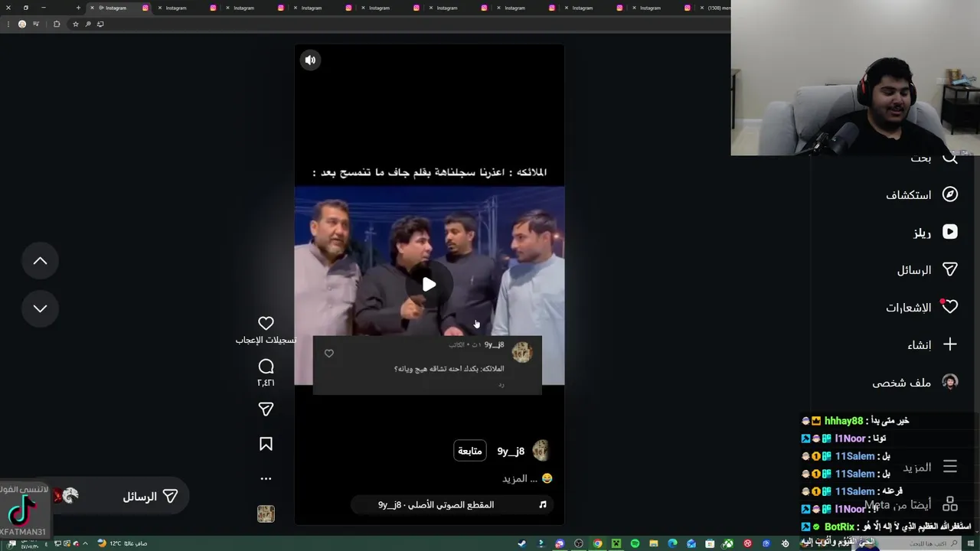Open the reel comments bubble icon
Screen dimensions: 980x551
[266, 367]
